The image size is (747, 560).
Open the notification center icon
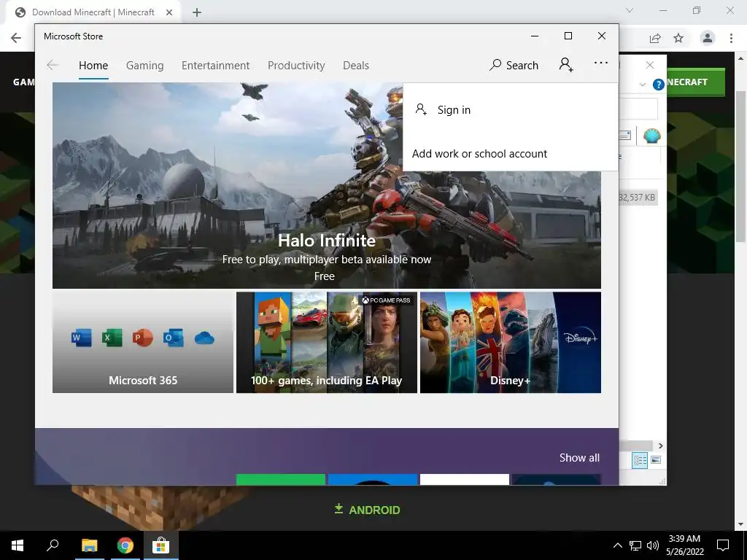[x=723, y=545]
